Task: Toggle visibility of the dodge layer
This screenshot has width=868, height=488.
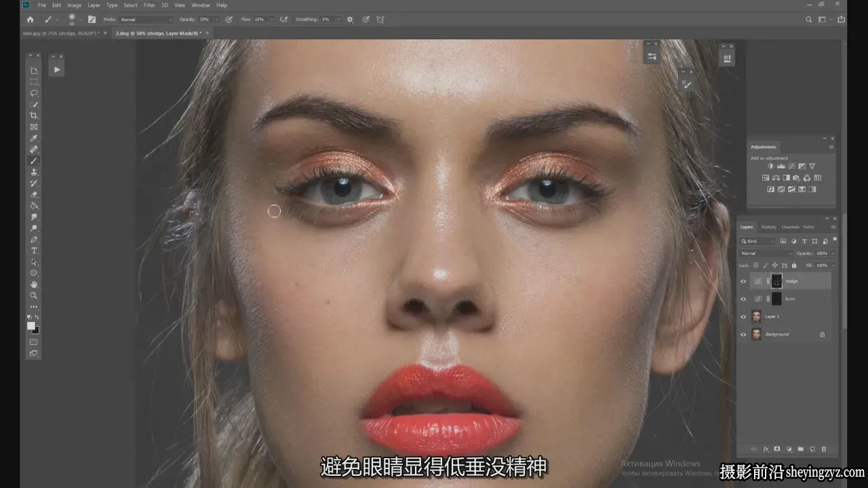Action: pos(743,281)
